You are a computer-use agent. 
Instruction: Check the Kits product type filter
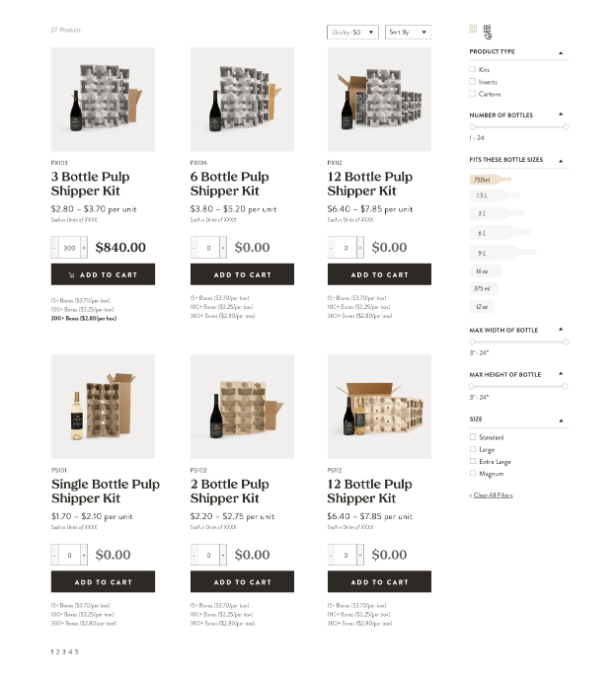point(473,69)
